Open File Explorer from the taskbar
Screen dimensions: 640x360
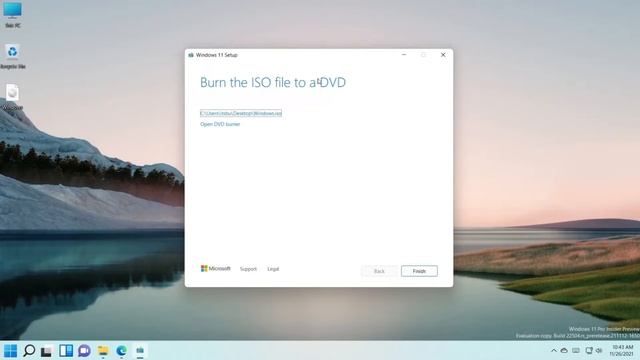tap(103, 351)
